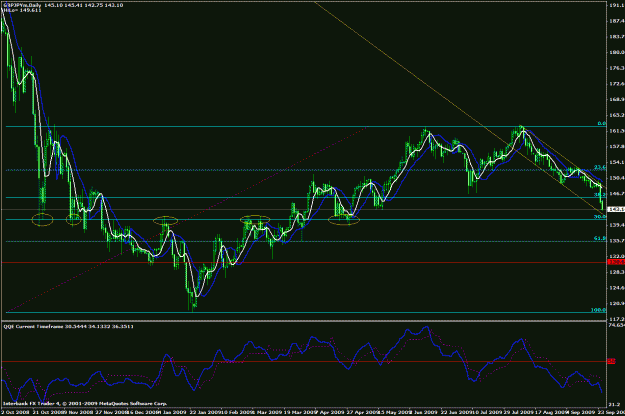Select the Fibonacci 61.8 level label
This screenshot has height=416, width=625.
(600, 238)
